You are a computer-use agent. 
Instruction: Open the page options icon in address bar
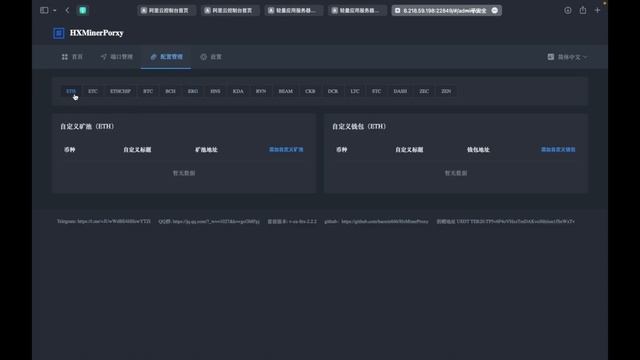click(495, 10)
